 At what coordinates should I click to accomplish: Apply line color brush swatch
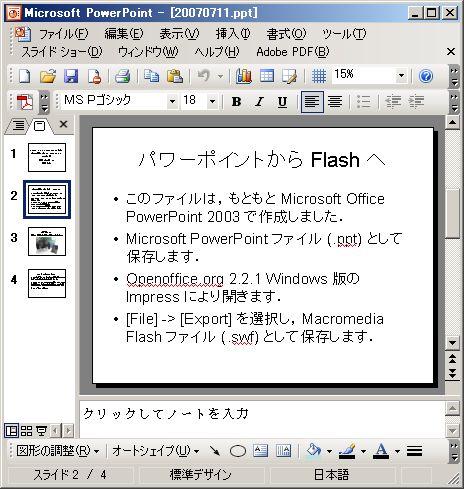[x=347, y=451]
